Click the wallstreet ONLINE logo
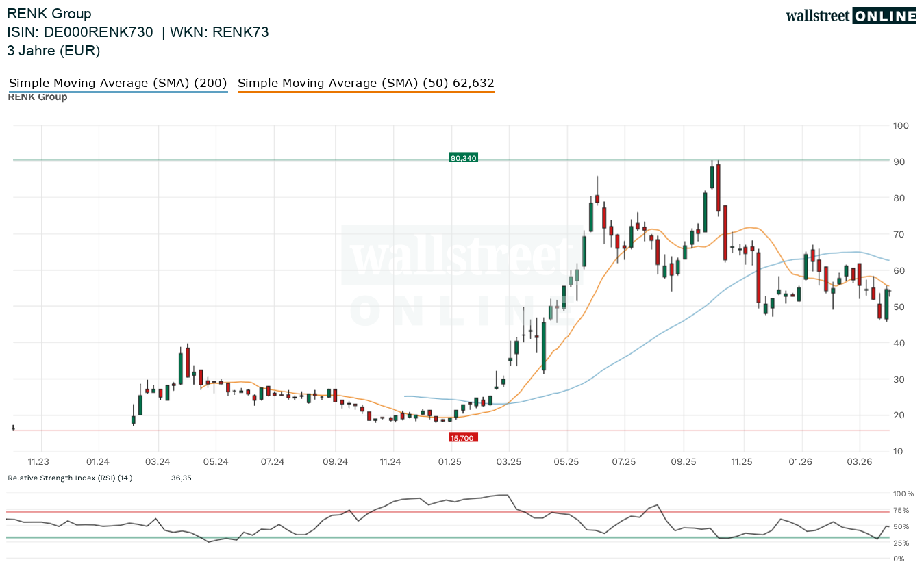924x577 pixels. pos(850,16)
